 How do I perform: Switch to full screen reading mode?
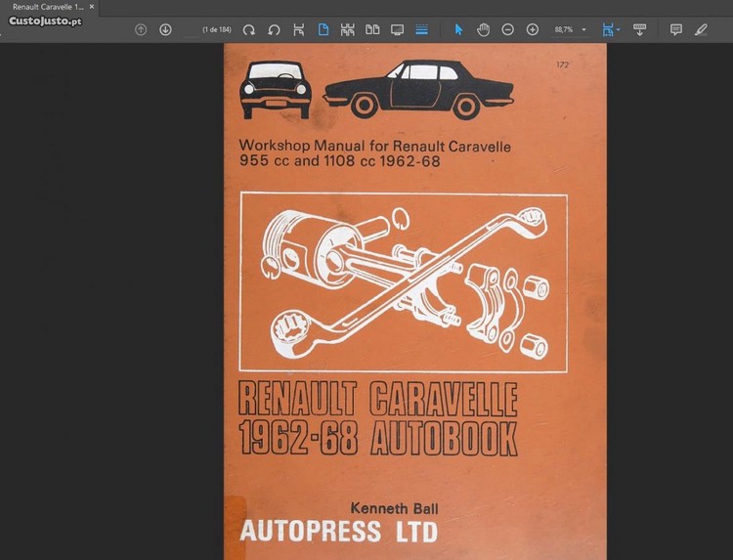pos(397,29)
